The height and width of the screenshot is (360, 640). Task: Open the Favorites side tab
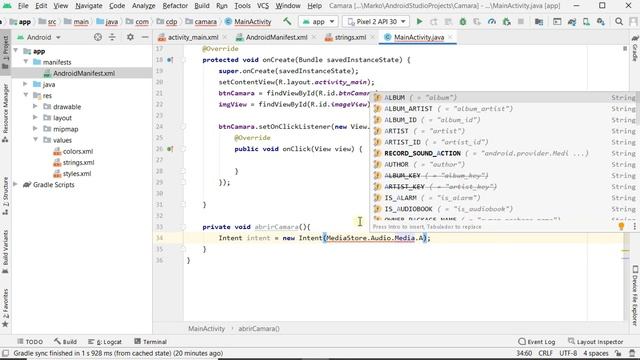[x=5, y=308]
